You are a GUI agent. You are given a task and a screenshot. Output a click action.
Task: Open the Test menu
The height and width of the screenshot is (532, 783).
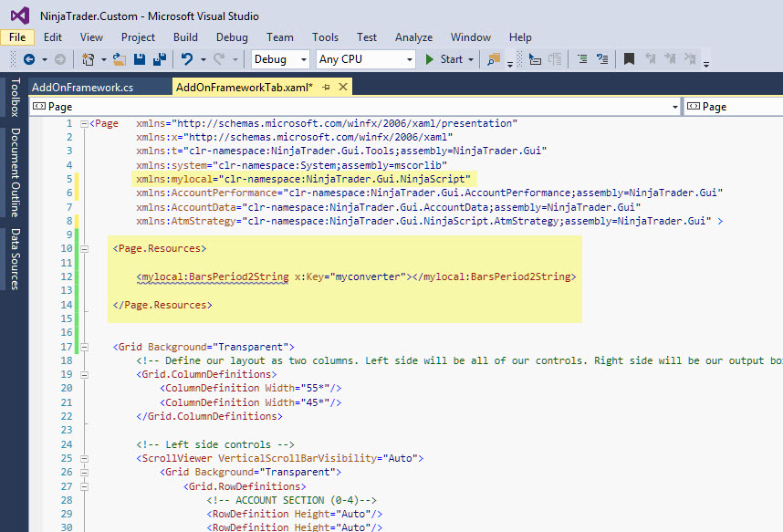[x=367, y=37]
